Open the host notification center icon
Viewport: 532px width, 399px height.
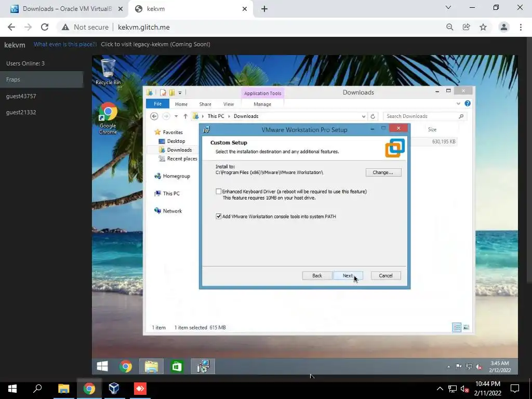click(x=515, y=389)
